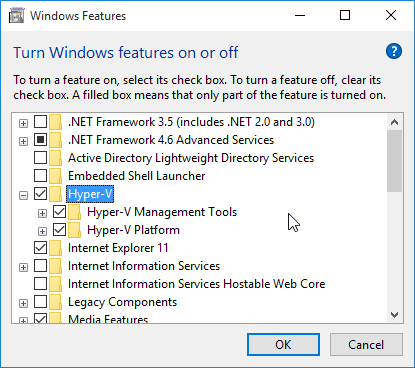
Task: Uncheck the Media Features checkbox
Action: point(40,318)
